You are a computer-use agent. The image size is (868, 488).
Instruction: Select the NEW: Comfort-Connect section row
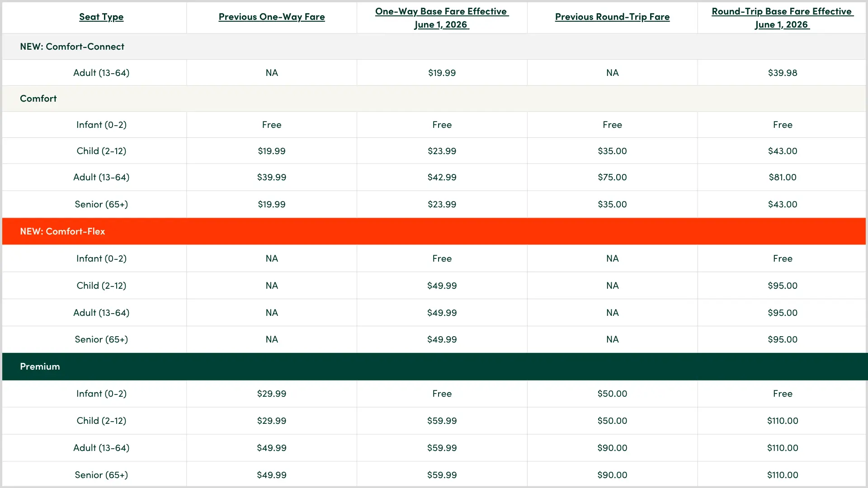pos(434,47)
